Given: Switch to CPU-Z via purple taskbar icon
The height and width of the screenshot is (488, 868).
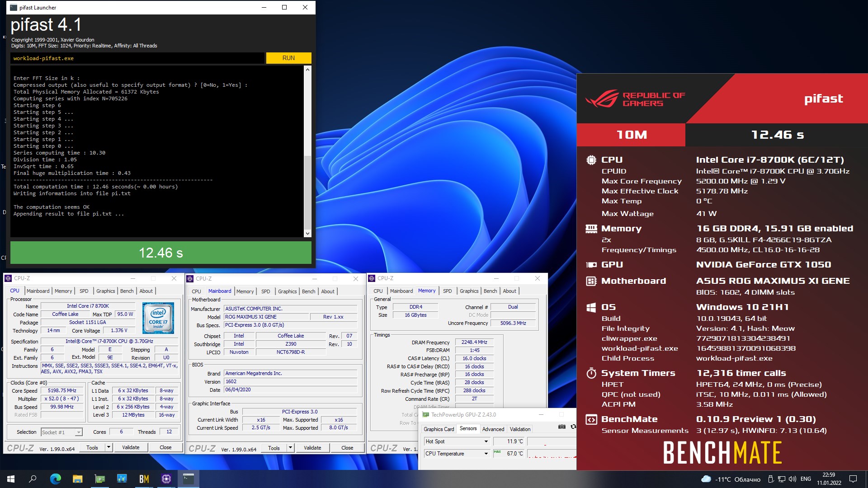Looking at the screenshot, I should (x=166, y=479).
